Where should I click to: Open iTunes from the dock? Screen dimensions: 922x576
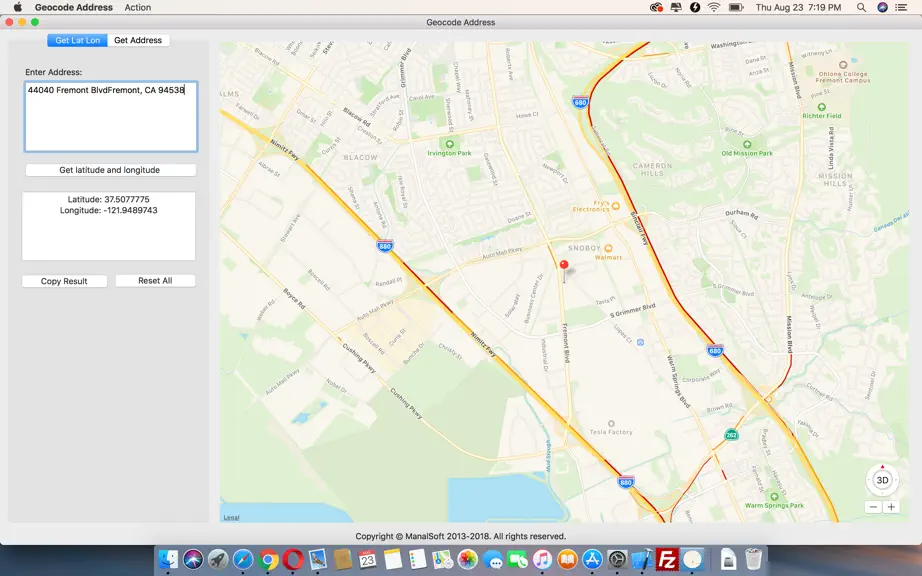[542, 559]
